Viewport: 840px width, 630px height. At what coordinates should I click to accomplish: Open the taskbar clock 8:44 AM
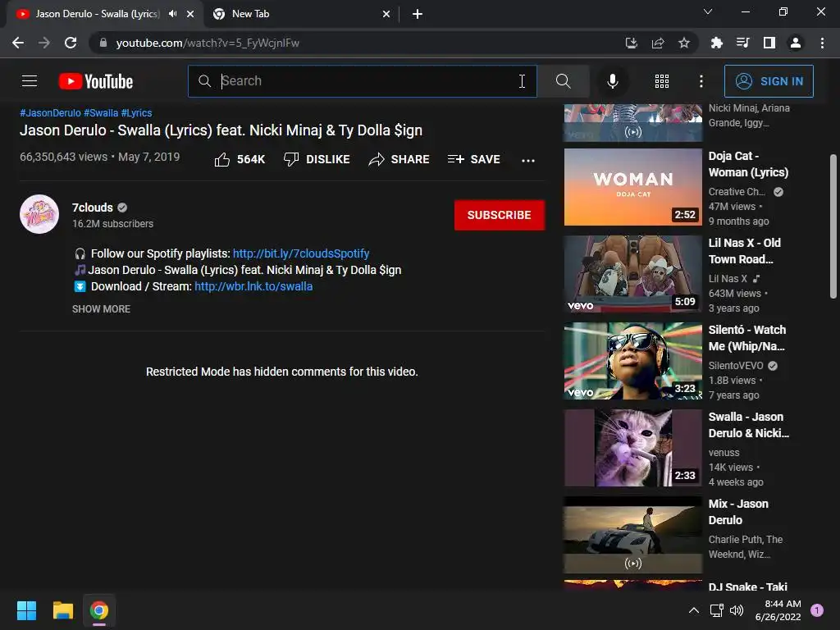(x=778, y=610)
